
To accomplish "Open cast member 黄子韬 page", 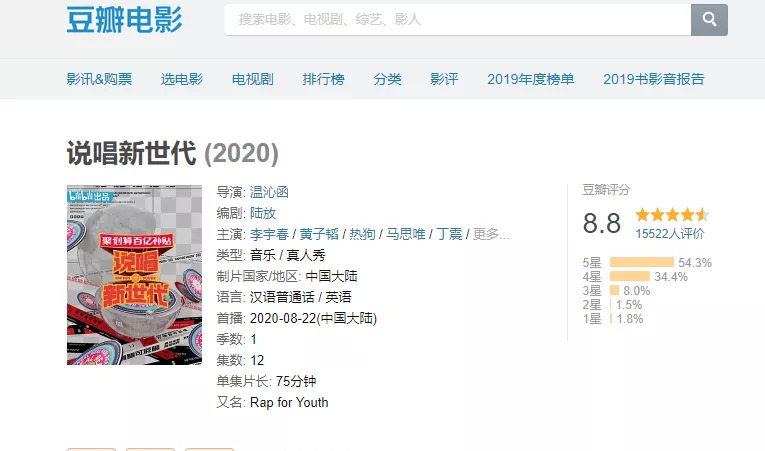I will 319,234.
